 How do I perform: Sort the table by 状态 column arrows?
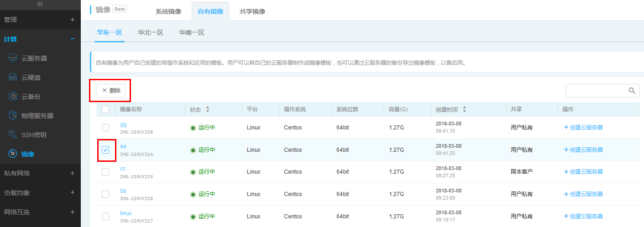point(208,109)
